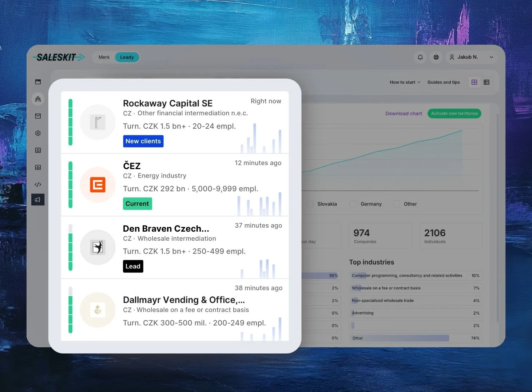The image size is (532, 392).
Task: Open the window-panel icon in sidebar
Action: click(x=38, y=82)
